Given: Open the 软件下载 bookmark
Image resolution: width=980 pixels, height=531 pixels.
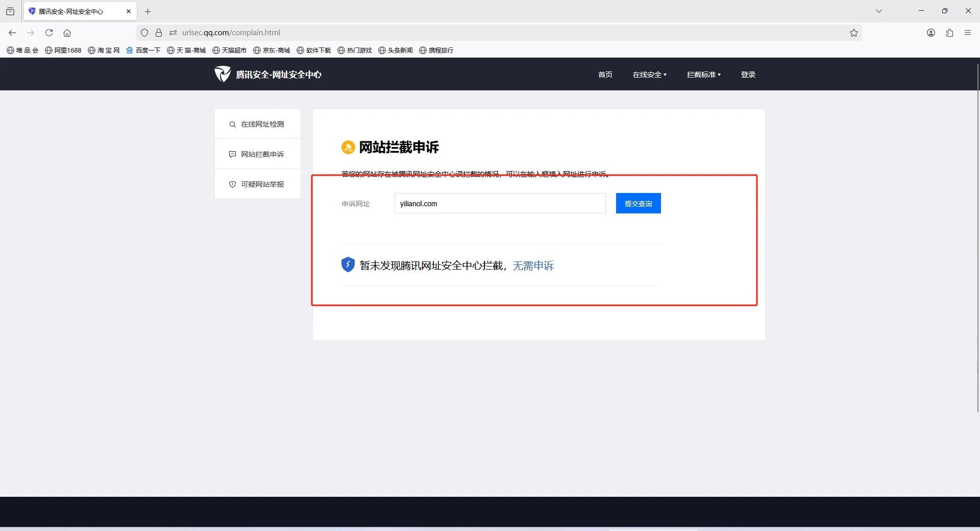Looking at the screenshot, I should pyautogui.click(x=314, y=50).
